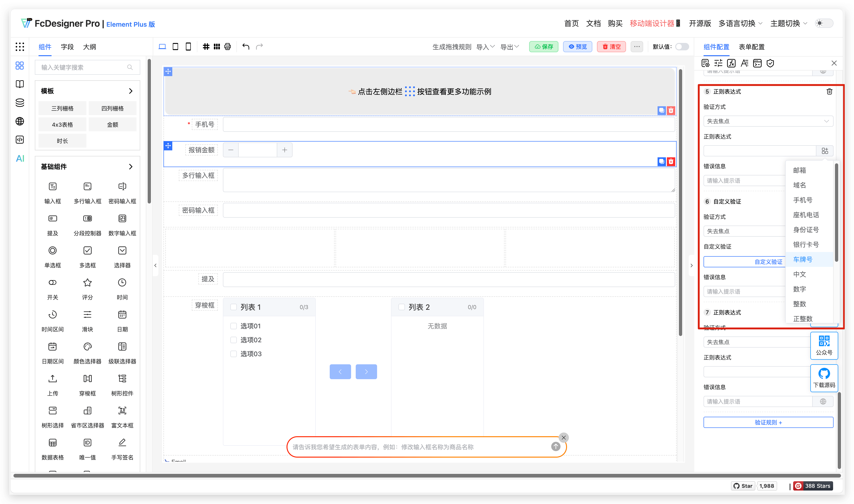Switch to tablet preview mode
Screen dimensions: 854x504
(175, 46)
